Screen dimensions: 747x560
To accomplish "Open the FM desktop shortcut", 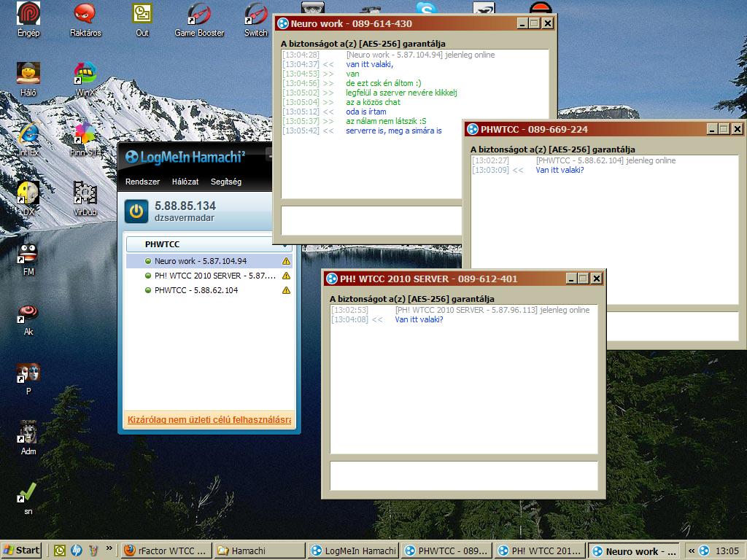I will [28, 259].
